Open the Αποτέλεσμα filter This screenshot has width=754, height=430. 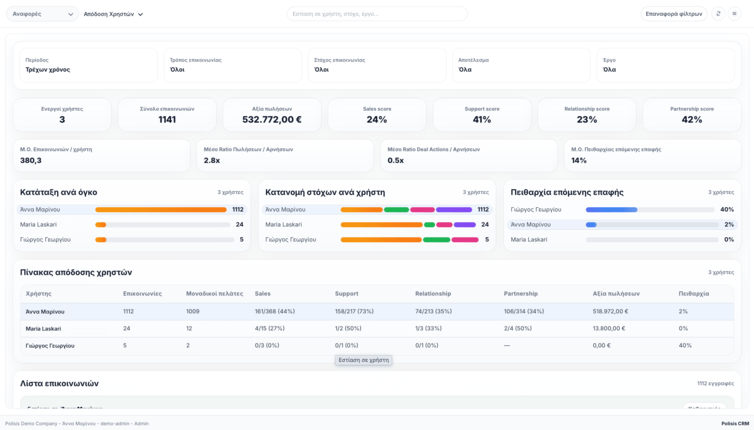pyautogui.click(x=521, y=65)
